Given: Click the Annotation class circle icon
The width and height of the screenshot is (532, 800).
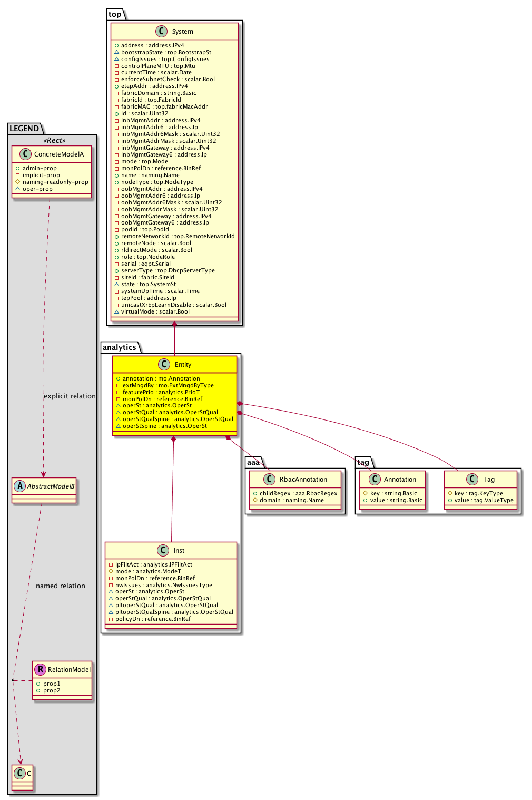Looking at the screenshot, I should [374, 480].
